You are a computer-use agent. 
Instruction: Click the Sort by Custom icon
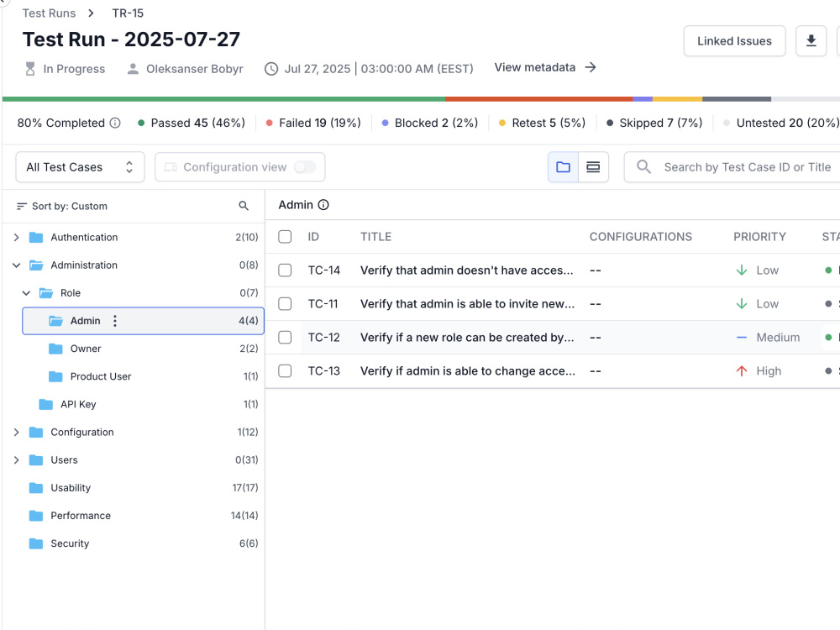pos(22,207)
